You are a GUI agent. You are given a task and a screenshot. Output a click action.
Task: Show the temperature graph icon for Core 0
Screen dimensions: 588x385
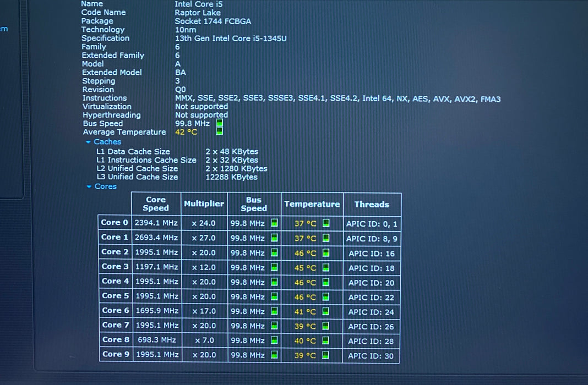pyautogui.click(x=326, y=223)
